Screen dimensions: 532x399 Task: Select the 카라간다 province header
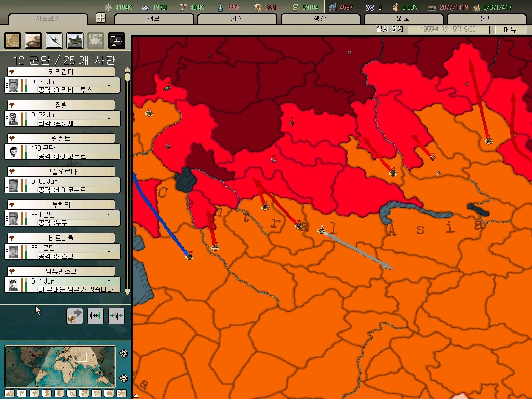click(61, 72)
